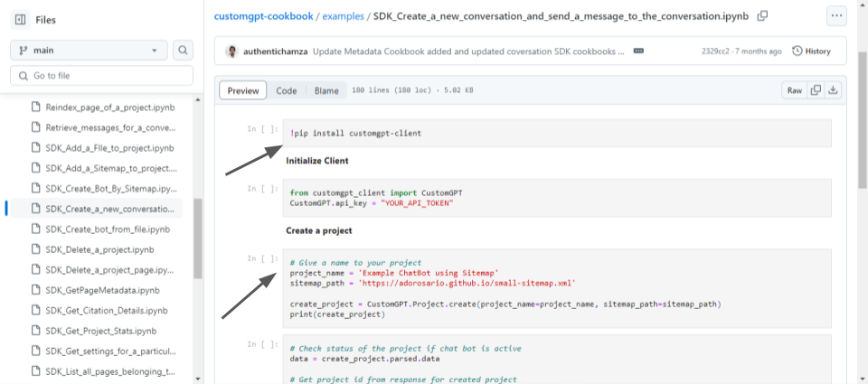The height and width of the screenshot is (384, 868).
Task: Open authentichamza author profile link
Action: click(276, 51)
